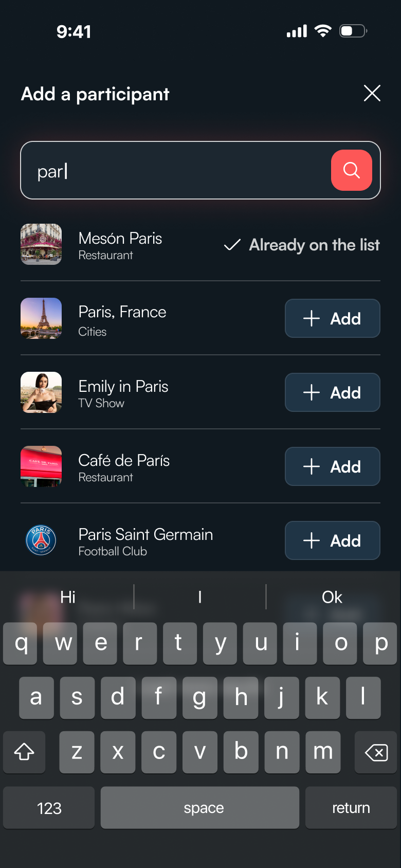This screenshot has height=868, width=401.
Task: Tap the red search magnifier button
Action: [352, 170]
